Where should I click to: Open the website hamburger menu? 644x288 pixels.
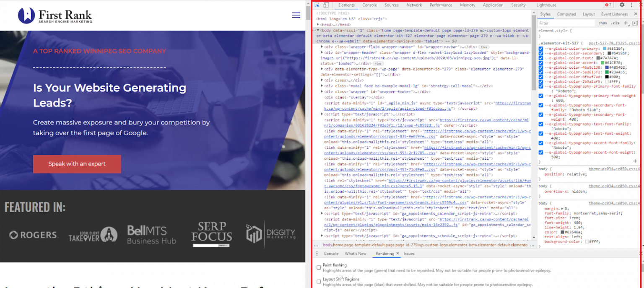pos(296,16)
